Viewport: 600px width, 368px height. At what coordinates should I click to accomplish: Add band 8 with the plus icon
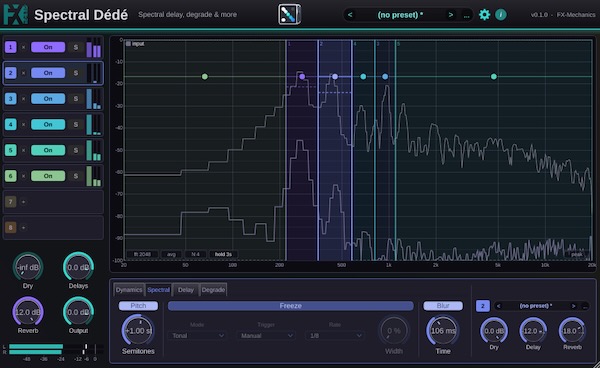click(23, 228)
